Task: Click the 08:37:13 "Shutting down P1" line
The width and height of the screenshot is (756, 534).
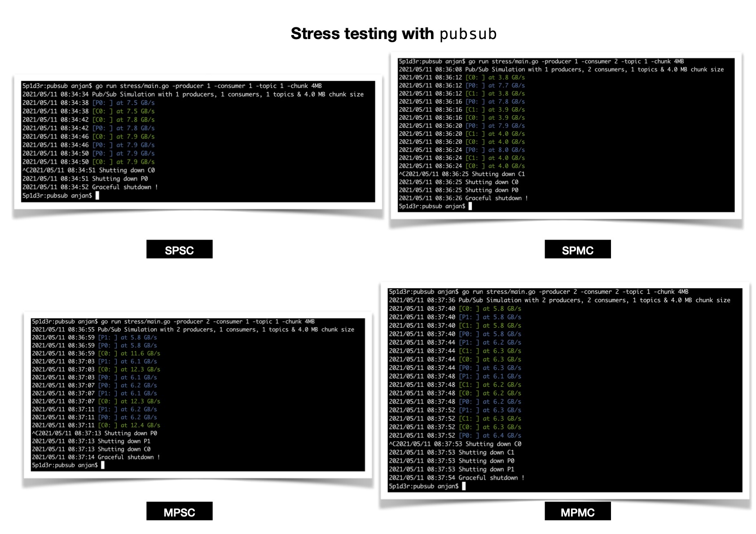Action: click(x=91, y=442)
